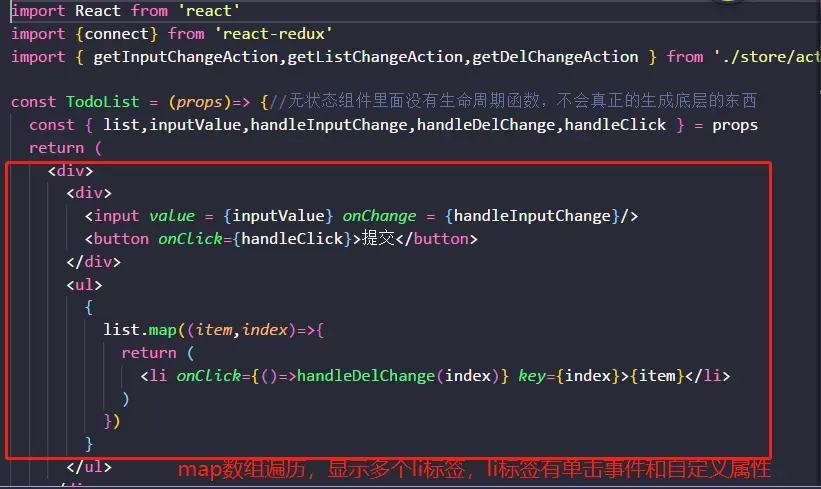
Task: Click the 'react-redux' import string
Action: pyautogui.click(x=274, y=34)
